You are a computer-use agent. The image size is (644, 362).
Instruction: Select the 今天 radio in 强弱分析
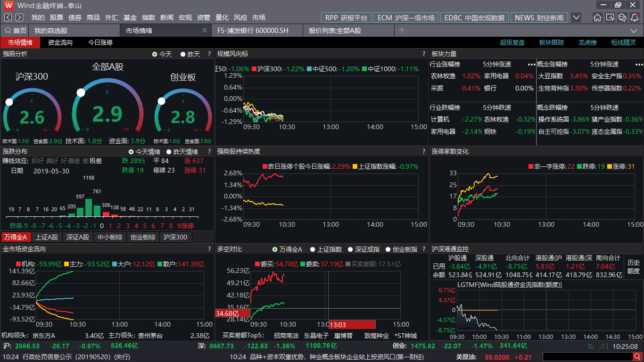coord(155,54)
